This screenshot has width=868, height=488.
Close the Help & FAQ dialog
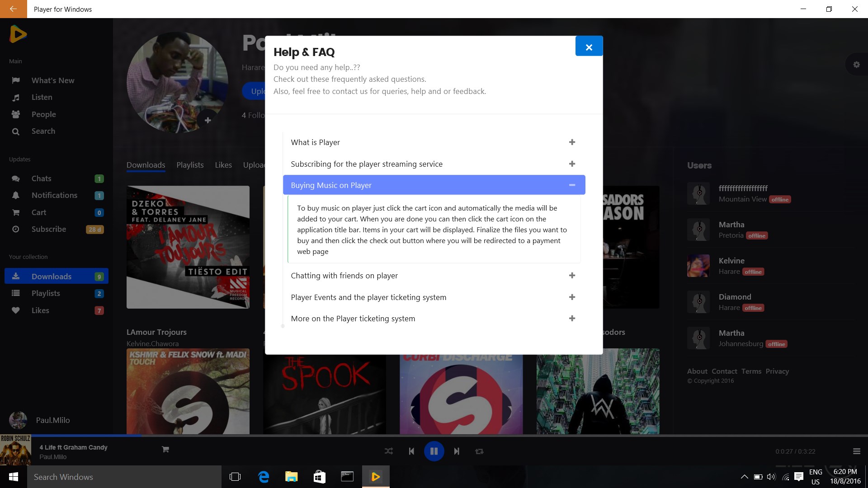click(x=589, y=47)
